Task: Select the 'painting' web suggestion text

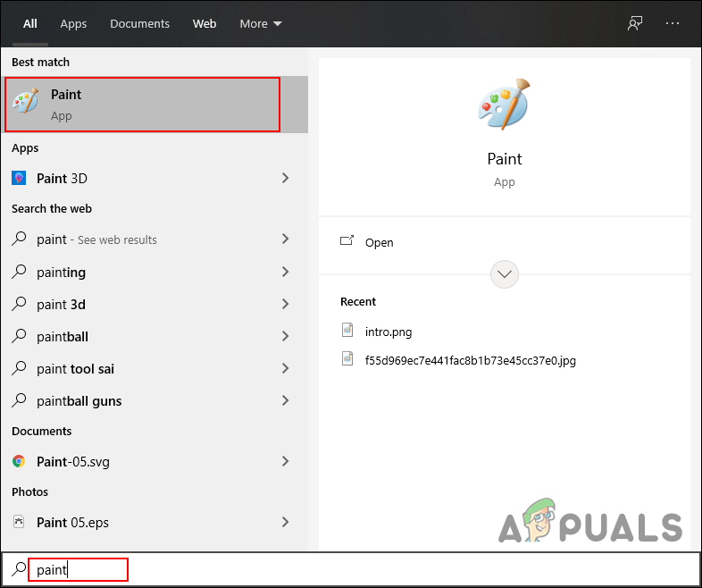Action: point(61,273)
